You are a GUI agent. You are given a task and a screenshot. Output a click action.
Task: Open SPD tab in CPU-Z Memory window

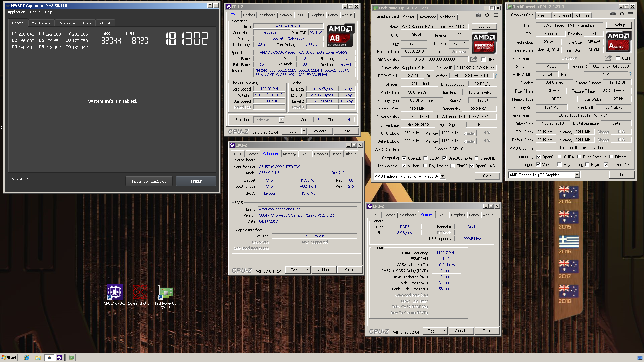442,215
